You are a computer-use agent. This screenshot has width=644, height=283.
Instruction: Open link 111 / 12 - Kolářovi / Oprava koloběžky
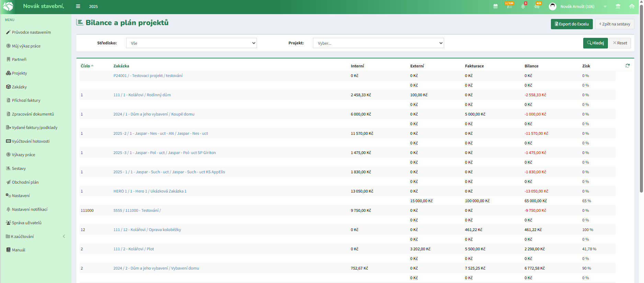[147, 230]
